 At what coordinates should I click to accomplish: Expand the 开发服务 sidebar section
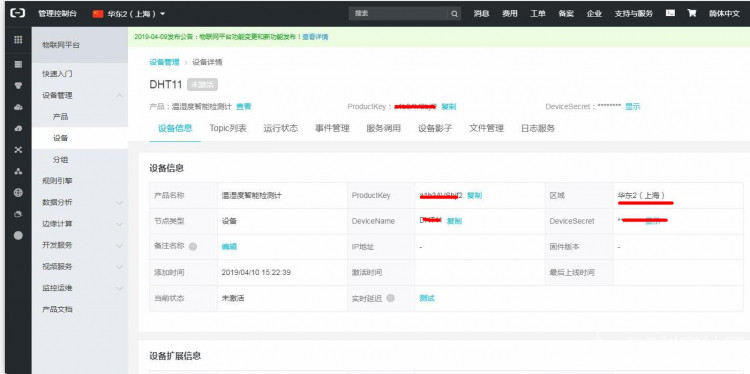[x=119, y=245]
